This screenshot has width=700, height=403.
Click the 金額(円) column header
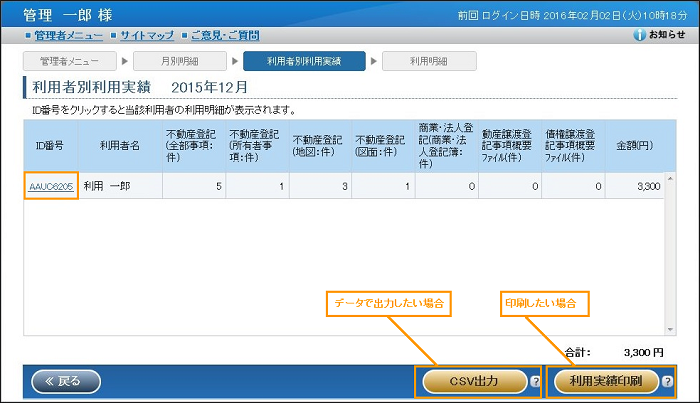point(634,145)
